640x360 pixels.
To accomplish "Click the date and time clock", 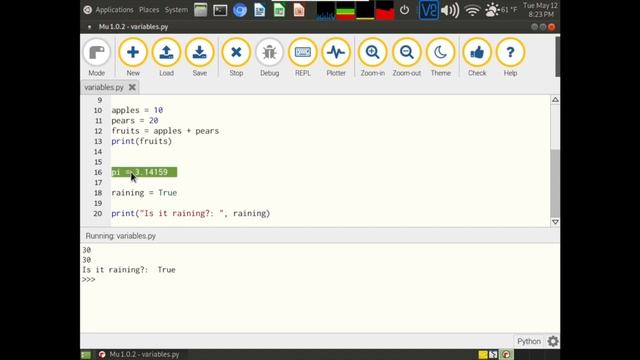I will 540,10.
